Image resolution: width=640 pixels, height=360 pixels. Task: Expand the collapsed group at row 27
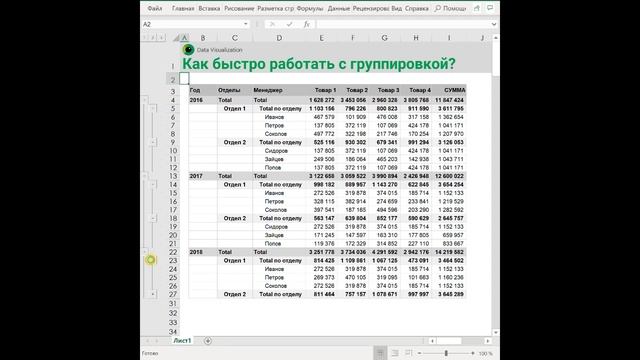coord(153,294)
